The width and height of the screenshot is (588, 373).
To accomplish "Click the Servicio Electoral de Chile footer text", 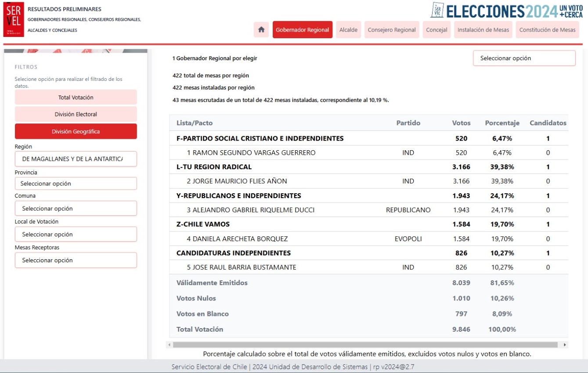I will [292, 367].
